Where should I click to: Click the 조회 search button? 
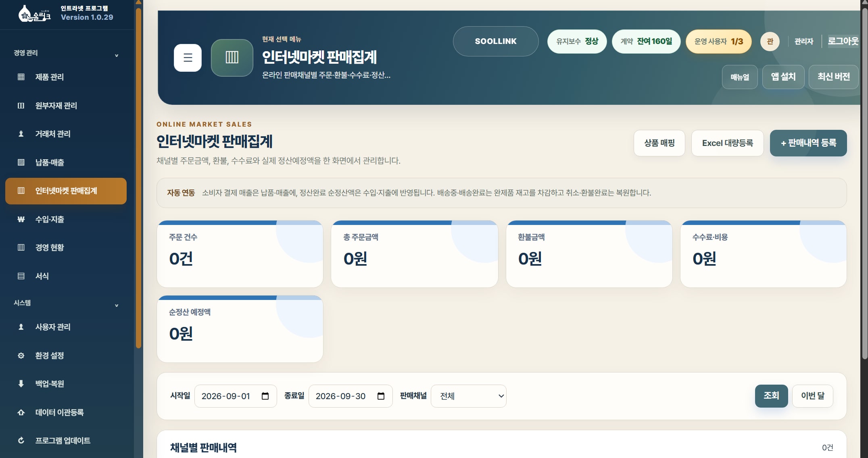771,396
